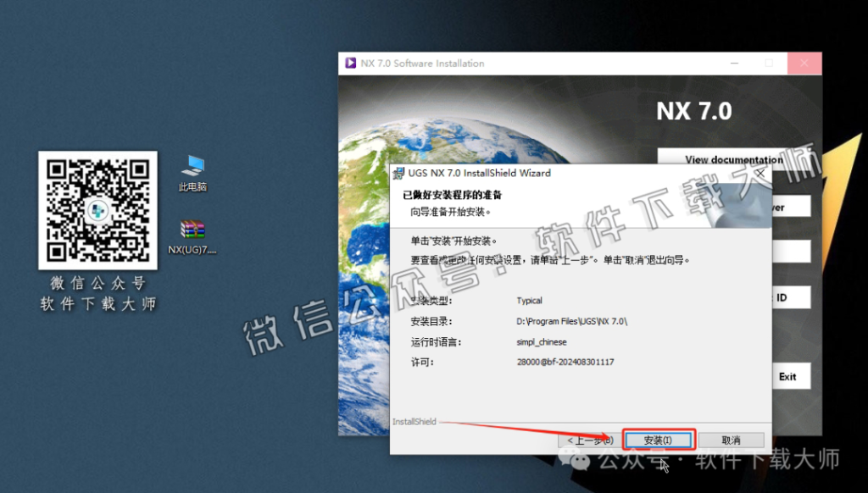
Task: Click the 微信公众号 QR code image
Action: (x=97, y=209)
